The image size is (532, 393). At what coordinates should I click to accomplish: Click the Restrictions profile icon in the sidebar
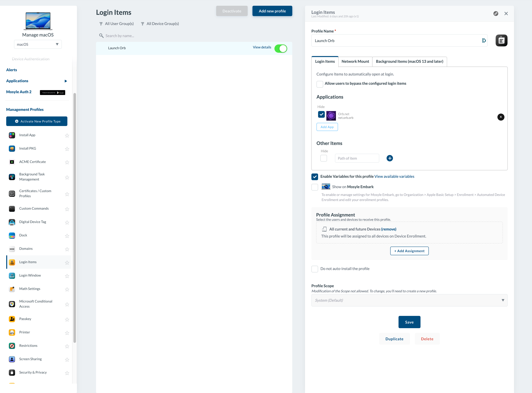pyautogui.click(x=12, y=346)
